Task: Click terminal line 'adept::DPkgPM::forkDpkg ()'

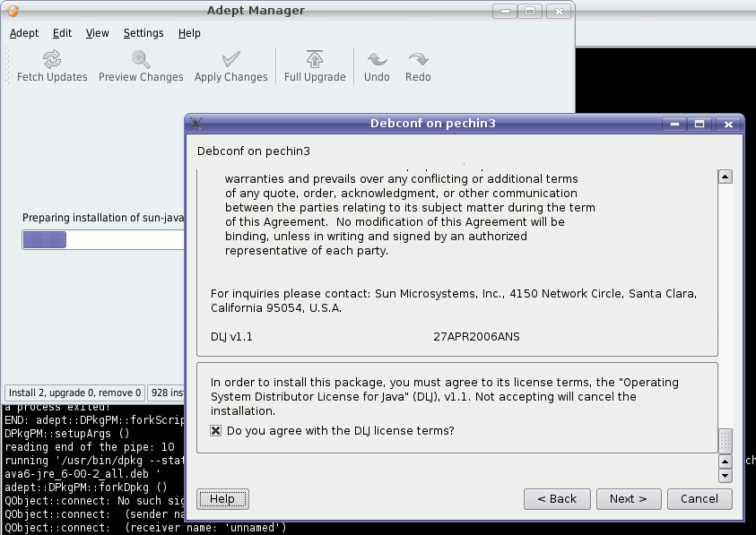Action: pos(86,488)
